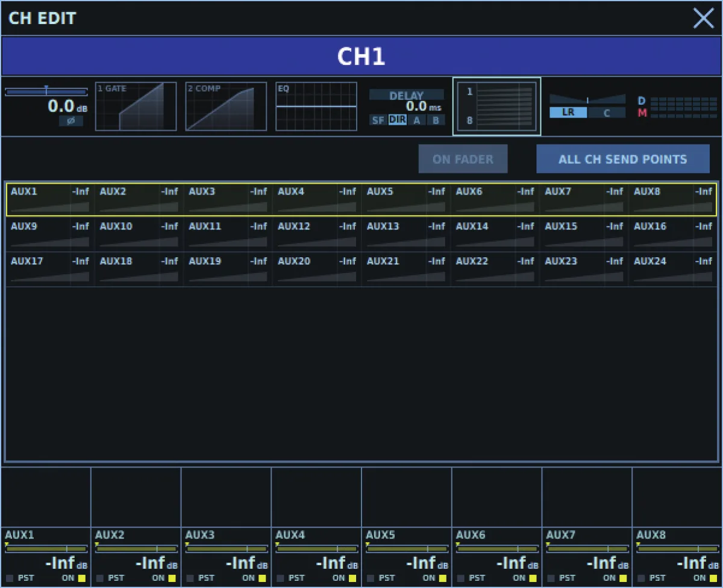Click the ON FADER button
Screen dimensions: 723x588
tap(463, 159)
